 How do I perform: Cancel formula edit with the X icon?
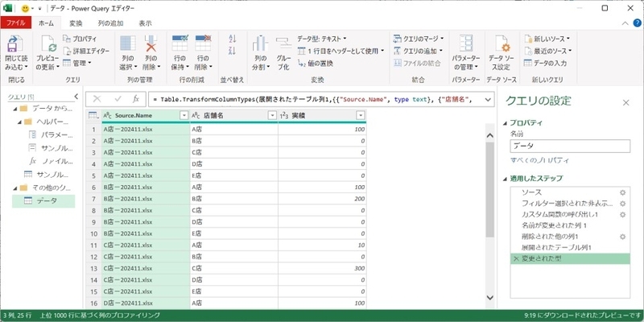click(97, 99)
